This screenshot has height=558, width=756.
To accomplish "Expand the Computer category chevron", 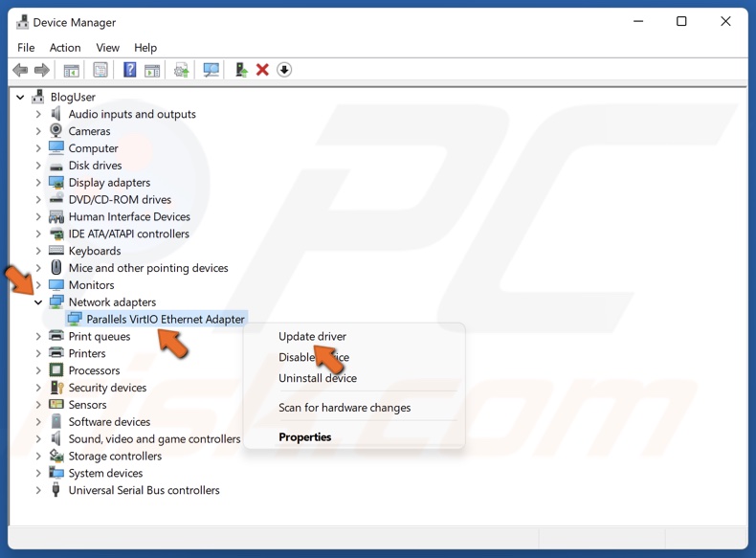I will point(38,148).
